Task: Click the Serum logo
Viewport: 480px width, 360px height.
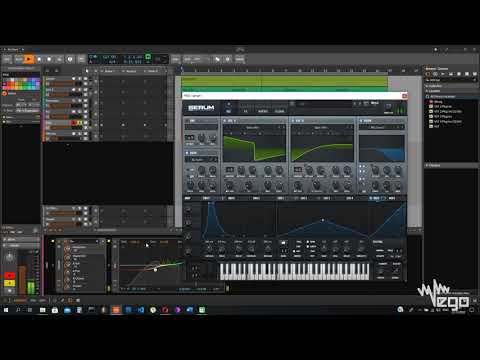Action: (x=201, y=108)
